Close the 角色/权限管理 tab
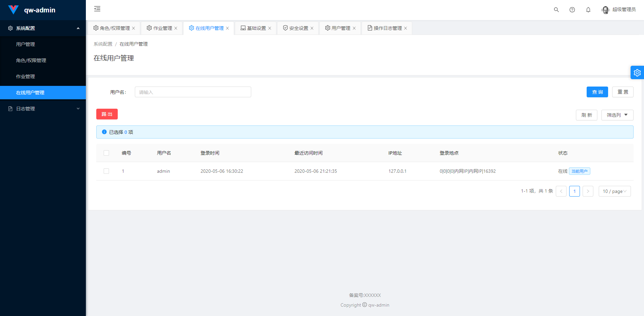The height and width of the screenshot is (316, 644). (133, 28)
